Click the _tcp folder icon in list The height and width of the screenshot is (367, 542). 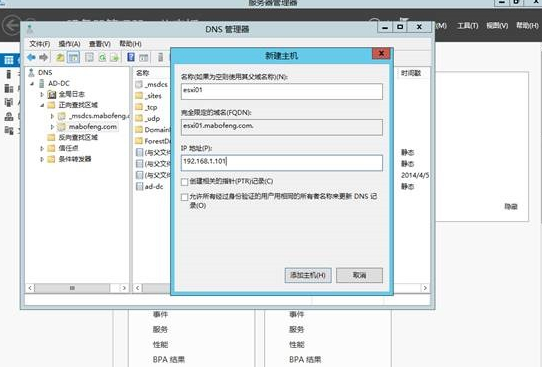coord(139,107)
